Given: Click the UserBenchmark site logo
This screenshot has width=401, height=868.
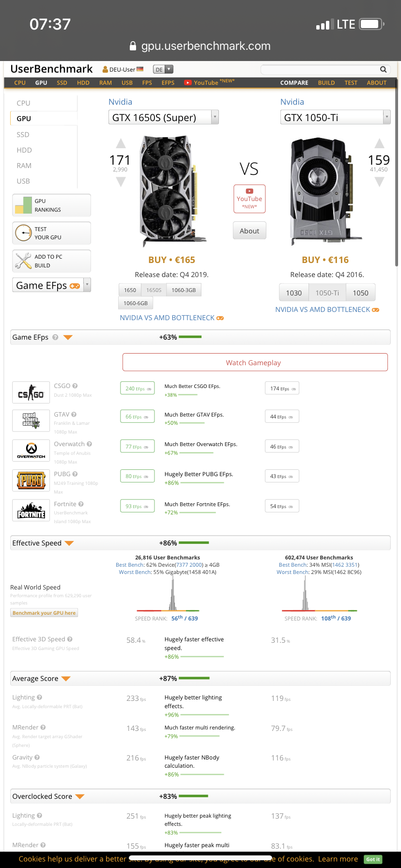Looking at the screenshot, I should pos(51,69).
